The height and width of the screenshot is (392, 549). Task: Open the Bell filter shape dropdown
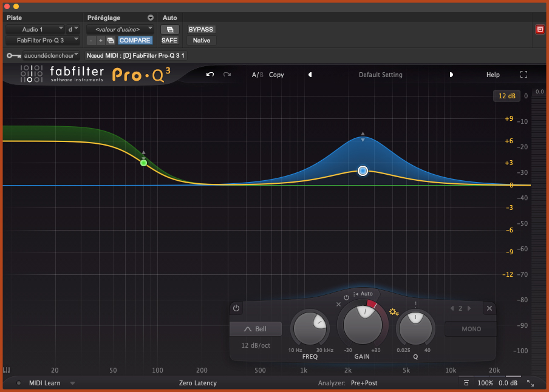(256, 329)
